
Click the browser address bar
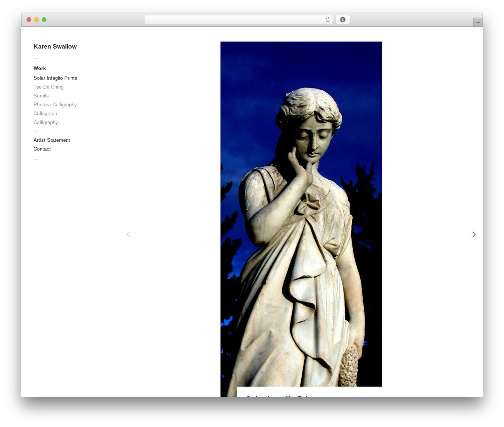tap(238, 20)
